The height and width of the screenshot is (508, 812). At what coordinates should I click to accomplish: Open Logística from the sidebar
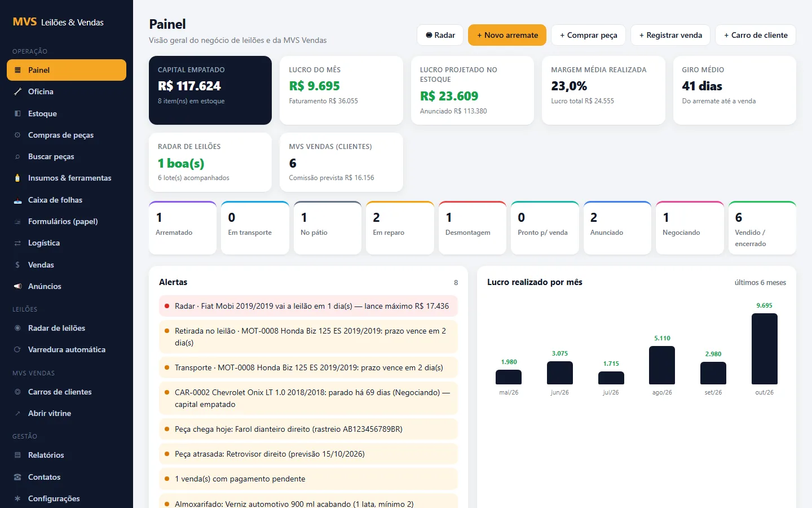pos(67,243)
